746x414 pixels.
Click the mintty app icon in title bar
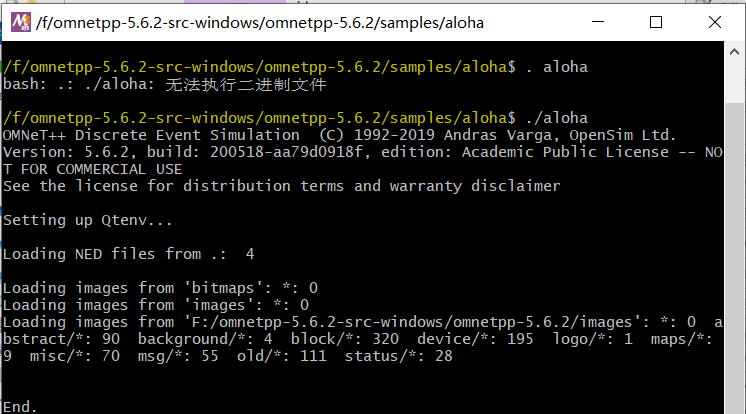click(19, 21)
